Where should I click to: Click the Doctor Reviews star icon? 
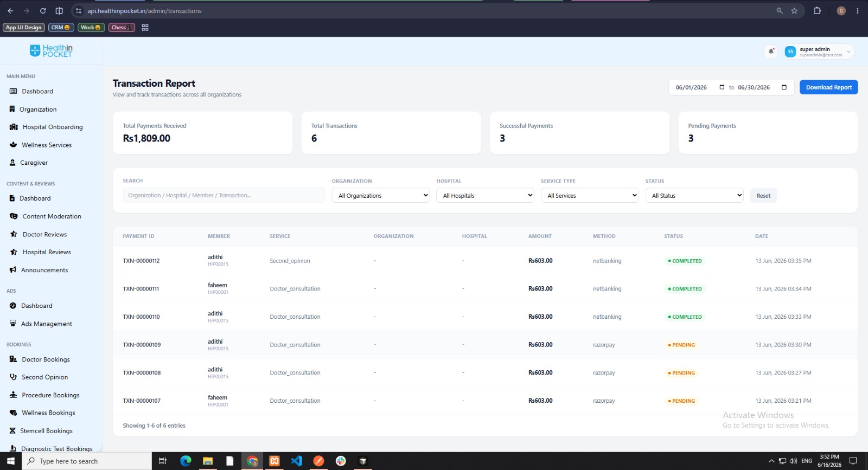click(x=14, y=234)
